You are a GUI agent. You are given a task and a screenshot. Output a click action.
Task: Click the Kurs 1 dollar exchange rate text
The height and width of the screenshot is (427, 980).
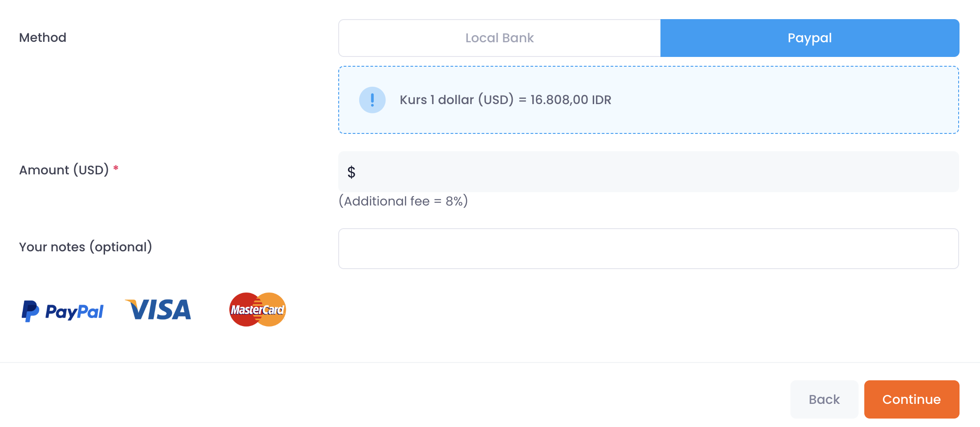coord(456,100)
